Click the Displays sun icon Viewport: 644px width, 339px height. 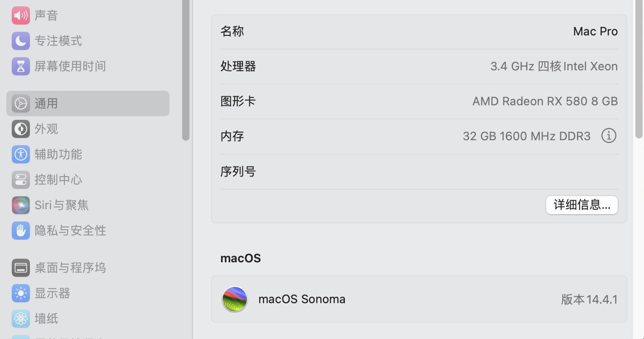tap(21, 293)
